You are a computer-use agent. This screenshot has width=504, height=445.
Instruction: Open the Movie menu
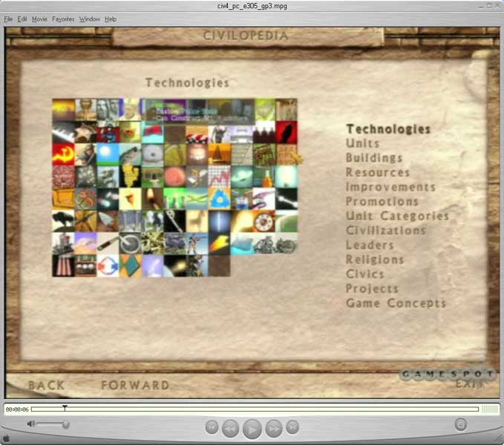point(39,19)
